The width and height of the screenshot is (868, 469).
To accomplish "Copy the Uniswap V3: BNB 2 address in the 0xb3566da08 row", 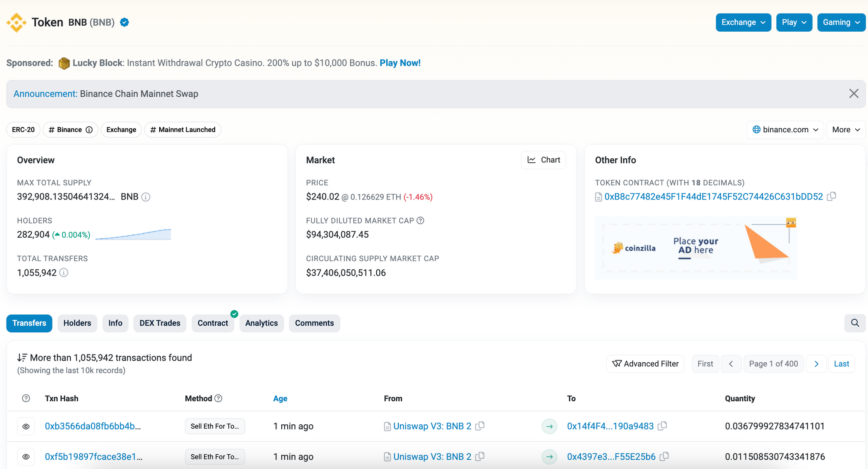I will pos(480,426).
